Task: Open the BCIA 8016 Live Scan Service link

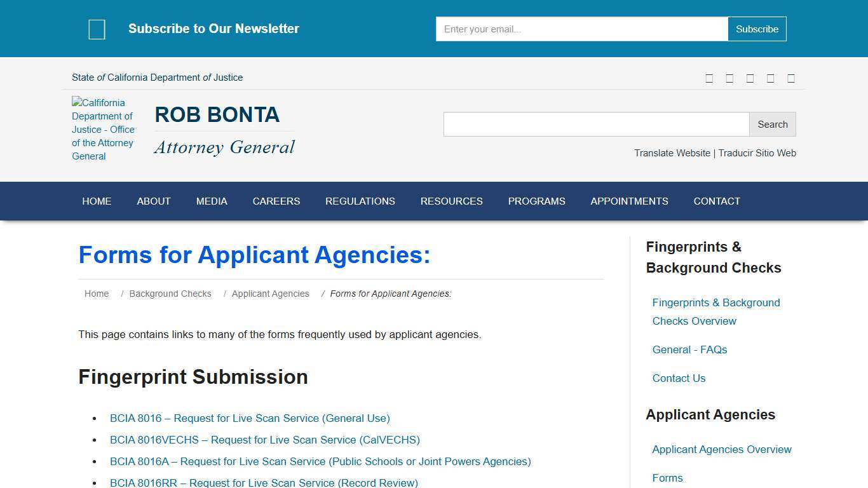Action: [x=250, y=418]
